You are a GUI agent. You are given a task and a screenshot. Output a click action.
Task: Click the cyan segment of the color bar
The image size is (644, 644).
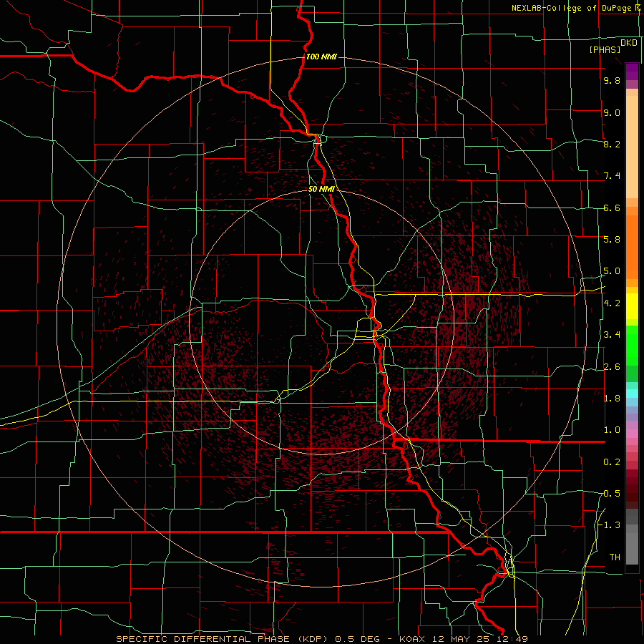pos(632,393)
